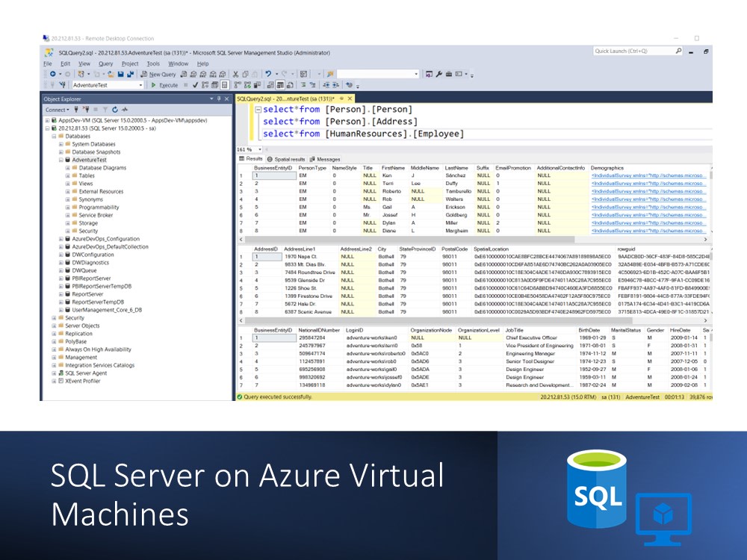Screen dimensions: 747x560
Task: Click the Connect plug icon in Object Explorer
Action: pyautogui.click(x=76, y=110)
